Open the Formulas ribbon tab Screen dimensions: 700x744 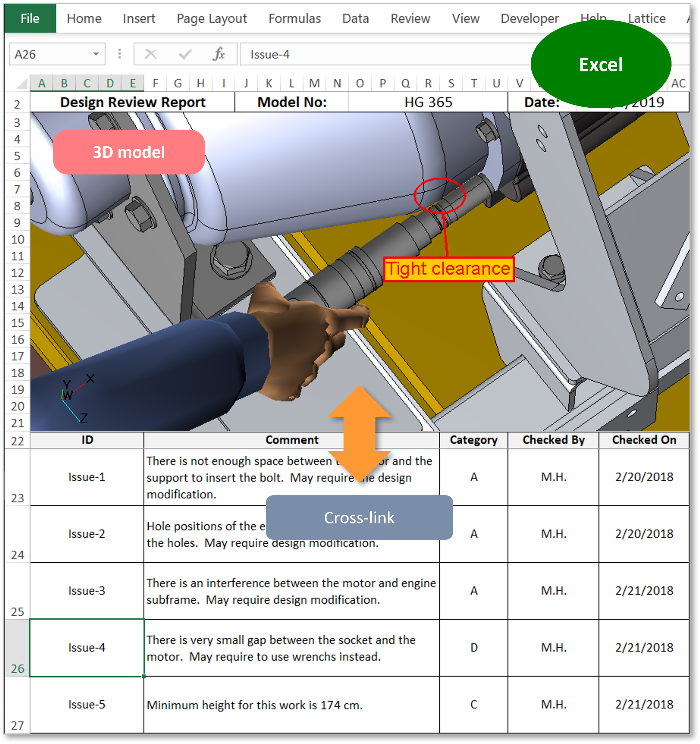(295, 18)
